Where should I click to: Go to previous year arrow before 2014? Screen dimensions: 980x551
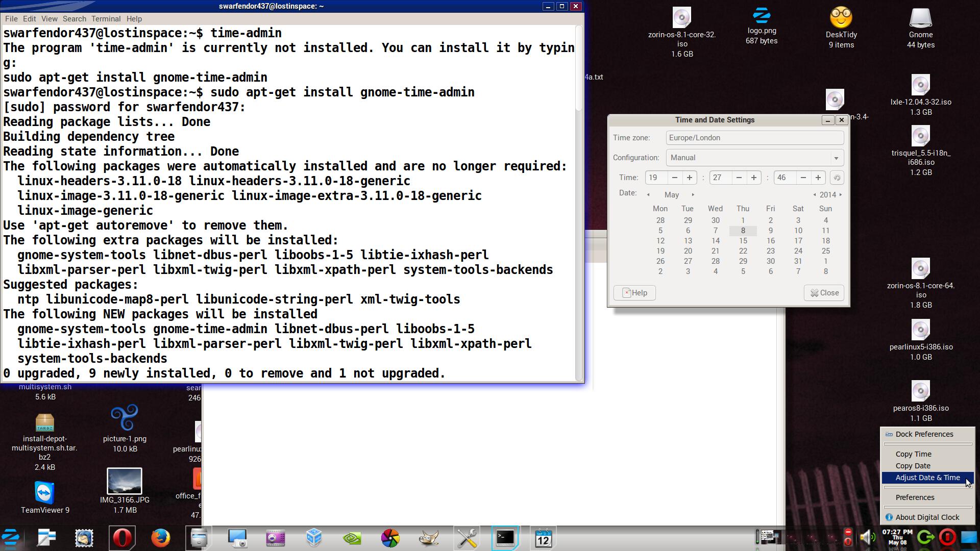(815, 195)
